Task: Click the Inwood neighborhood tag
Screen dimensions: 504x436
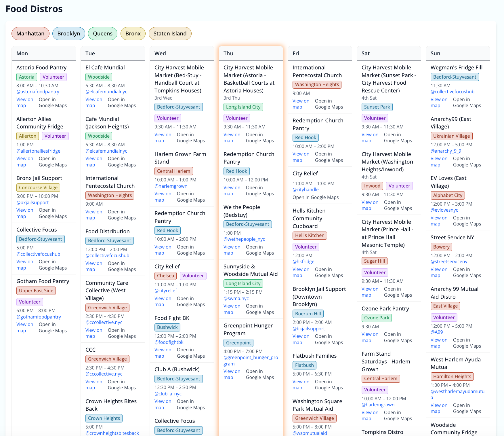Action: click(x=372, y=186)
